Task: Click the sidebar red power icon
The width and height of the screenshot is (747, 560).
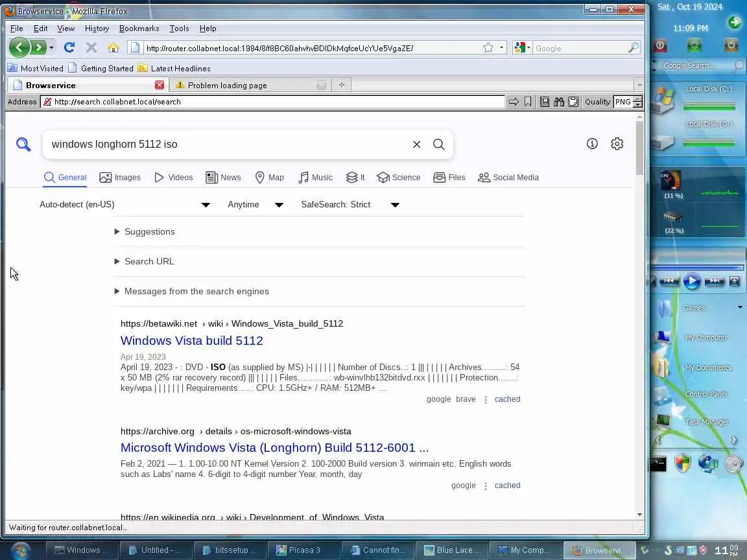Action: coord(660,46)
